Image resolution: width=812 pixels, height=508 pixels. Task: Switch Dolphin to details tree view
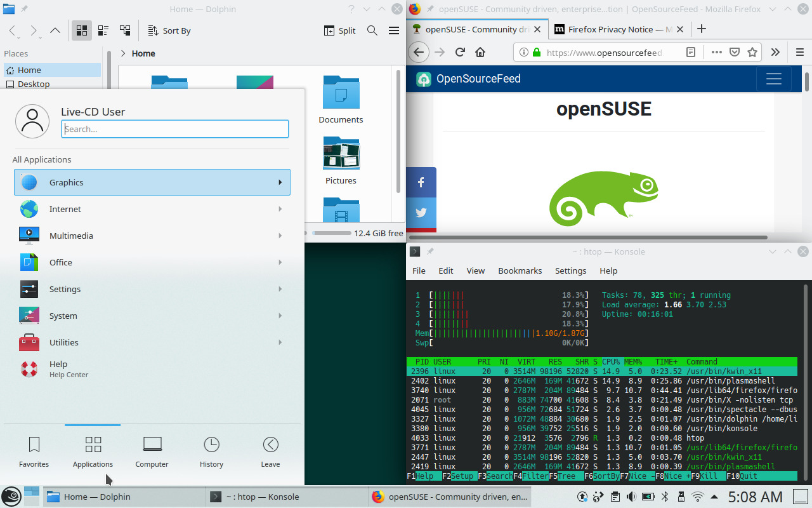[x=125, y=30]
